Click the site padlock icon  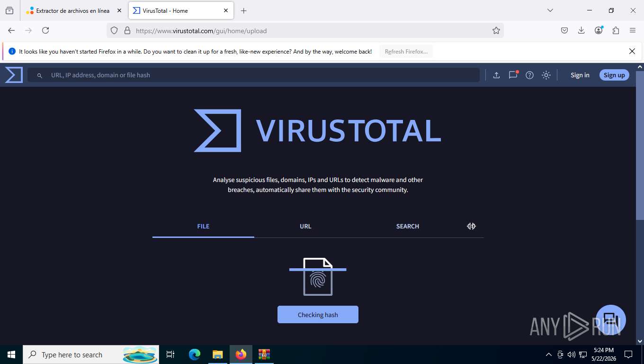click(127, 30)
